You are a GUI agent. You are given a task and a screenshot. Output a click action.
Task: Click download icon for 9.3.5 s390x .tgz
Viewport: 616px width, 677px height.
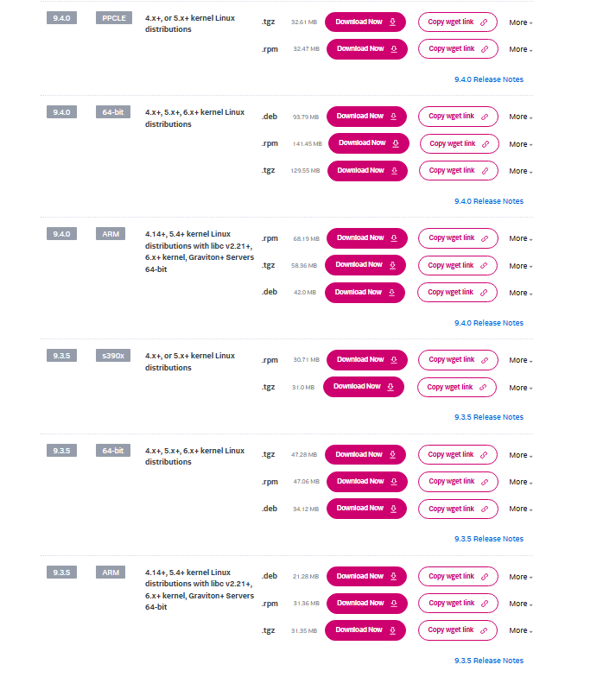tap(390, 387)
